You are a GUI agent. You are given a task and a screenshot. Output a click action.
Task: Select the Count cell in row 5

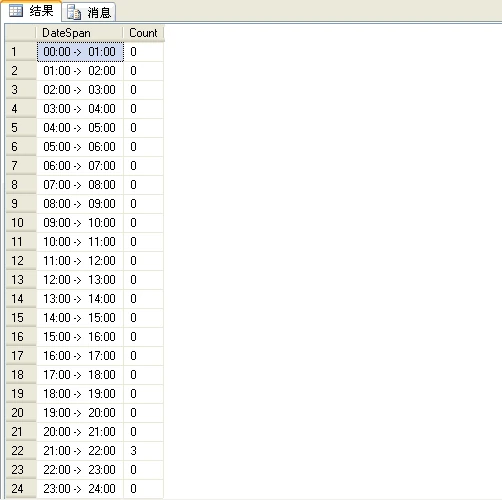[x=143, y=128]
